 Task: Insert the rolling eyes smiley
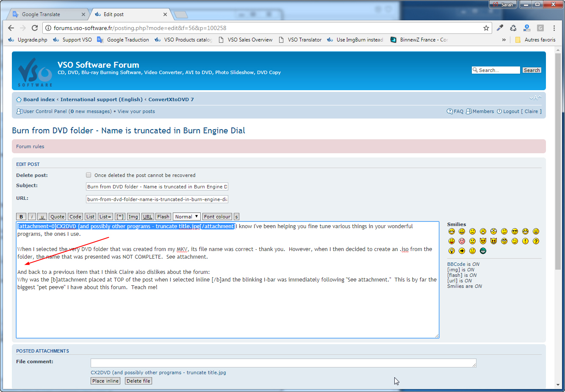tap(504, 241)
